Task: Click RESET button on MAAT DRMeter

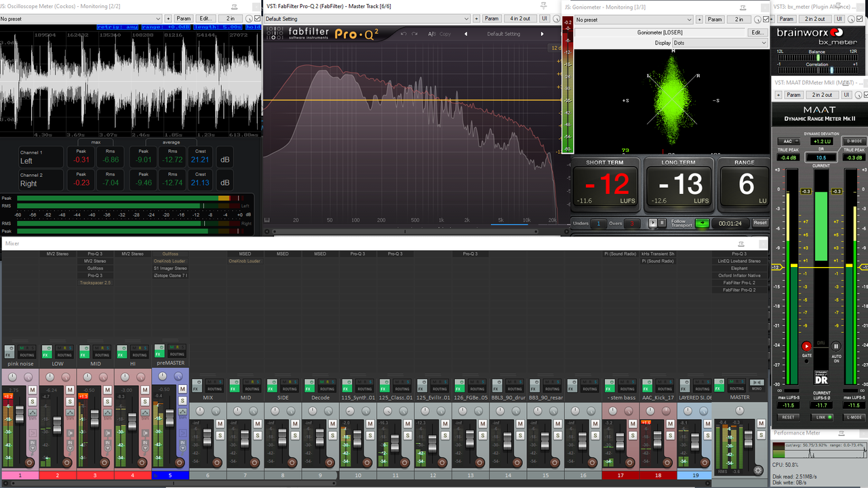Action: click(789, 417)
